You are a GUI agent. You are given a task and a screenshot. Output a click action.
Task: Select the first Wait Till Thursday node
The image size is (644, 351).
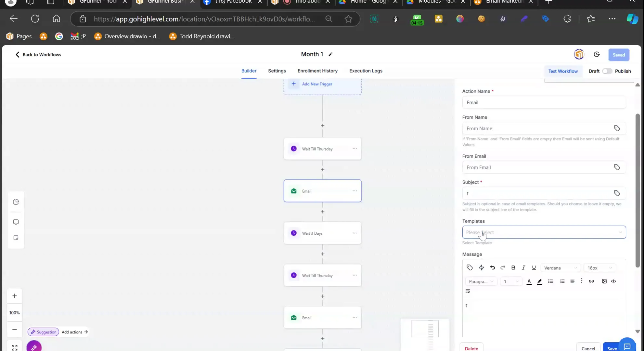pyautogui.click(x=322, y=149)
